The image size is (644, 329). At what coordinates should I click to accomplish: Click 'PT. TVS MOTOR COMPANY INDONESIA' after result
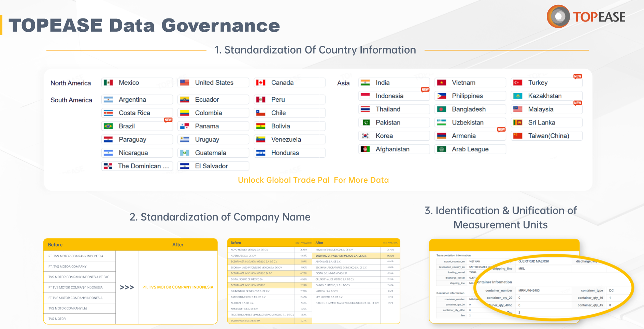pyautogui.click(x=178, y=287)
